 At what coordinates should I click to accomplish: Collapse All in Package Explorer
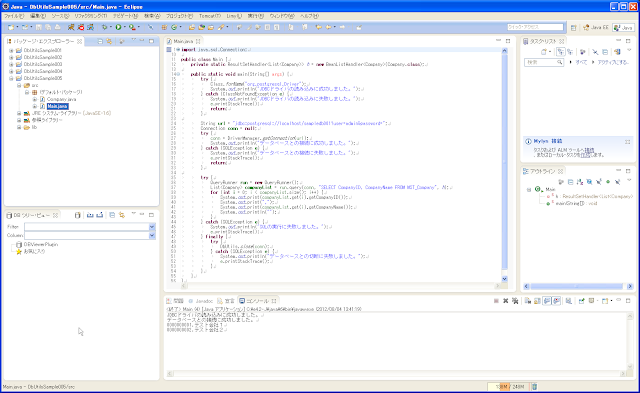pyautogui.click(x=100, y=41)
